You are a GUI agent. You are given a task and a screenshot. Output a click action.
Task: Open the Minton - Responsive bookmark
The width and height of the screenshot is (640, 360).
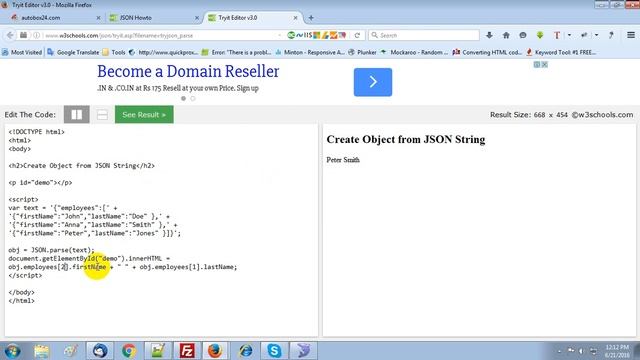tap(310, 52)
